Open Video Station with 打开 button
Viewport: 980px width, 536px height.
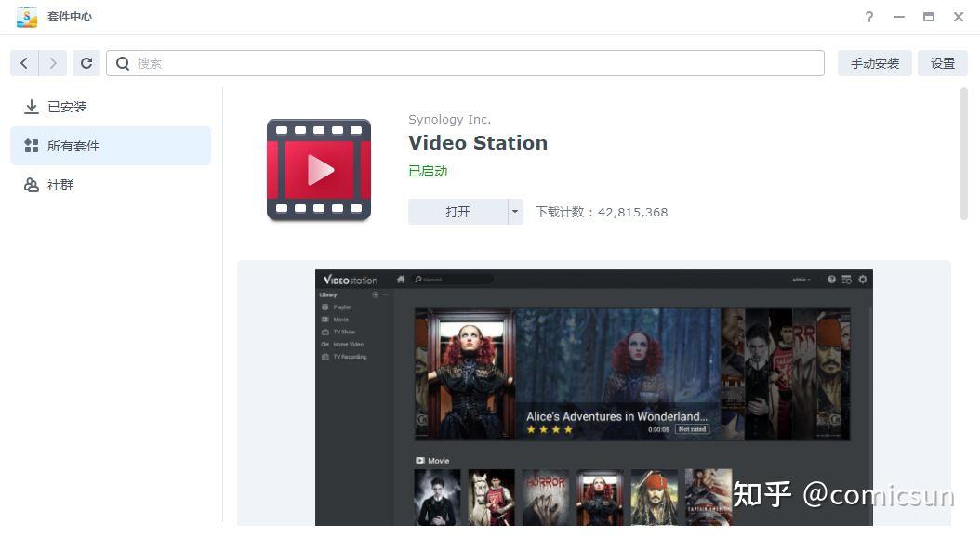458,212
